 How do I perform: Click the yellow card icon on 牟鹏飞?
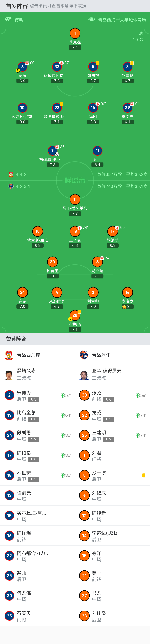[79, 311]
